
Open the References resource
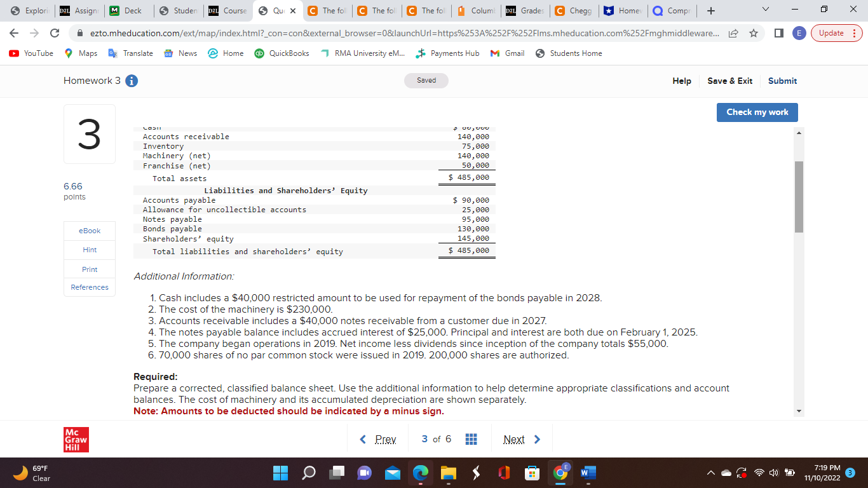90,287
